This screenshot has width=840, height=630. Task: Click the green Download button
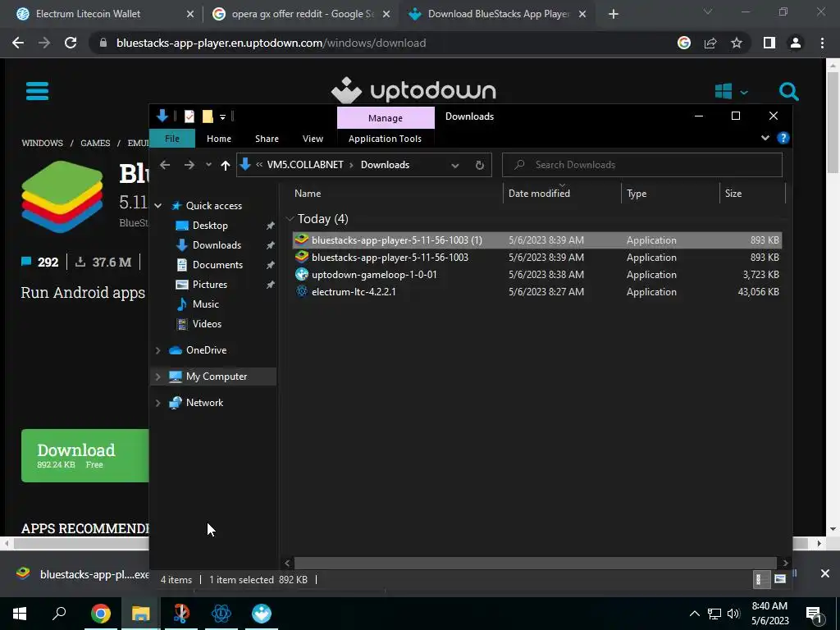tap(84, 455)
